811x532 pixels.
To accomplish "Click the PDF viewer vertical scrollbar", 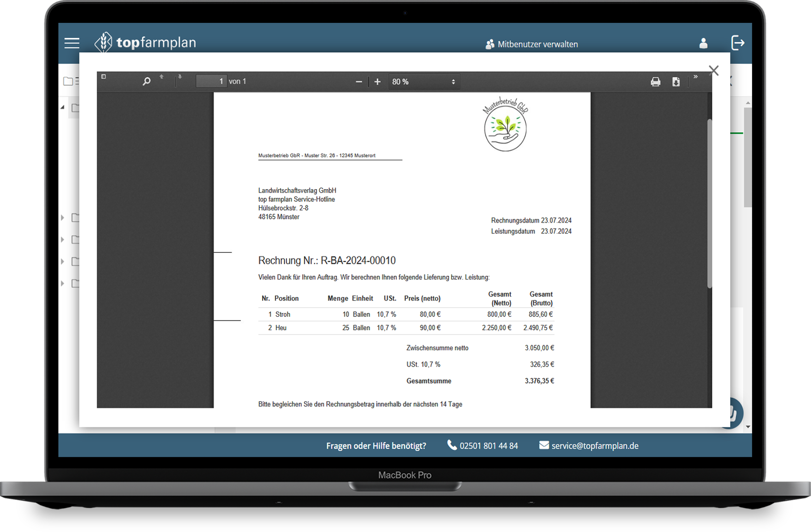I will pyautogui.click(x=709, y=203).
